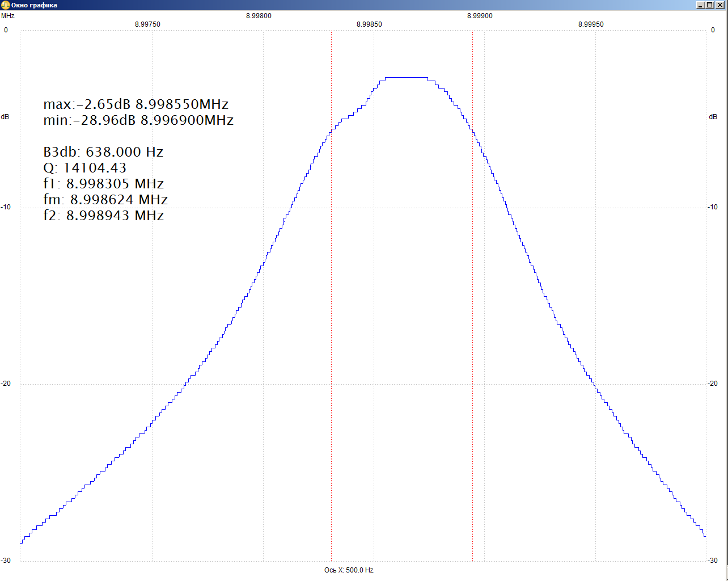Viewport: 728px width, 581px height.
Task: Click the f2: 8.998943 MHz readout
Action: [104, 216]
